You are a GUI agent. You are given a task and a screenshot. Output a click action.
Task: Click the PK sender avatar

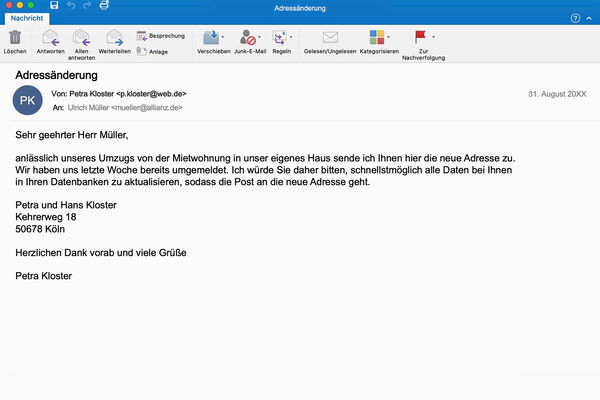[x=28, y=100]
